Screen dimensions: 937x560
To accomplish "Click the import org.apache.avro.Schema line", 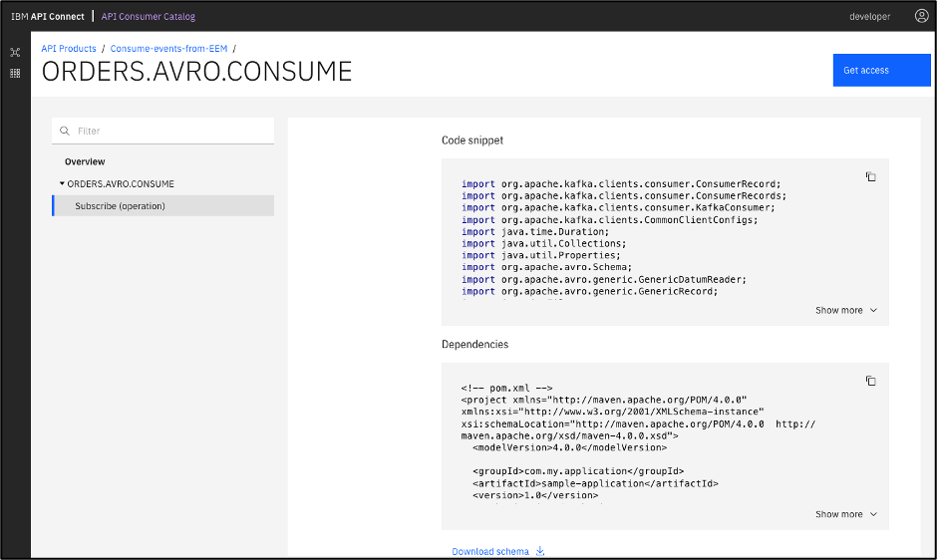I will point(547,267).
